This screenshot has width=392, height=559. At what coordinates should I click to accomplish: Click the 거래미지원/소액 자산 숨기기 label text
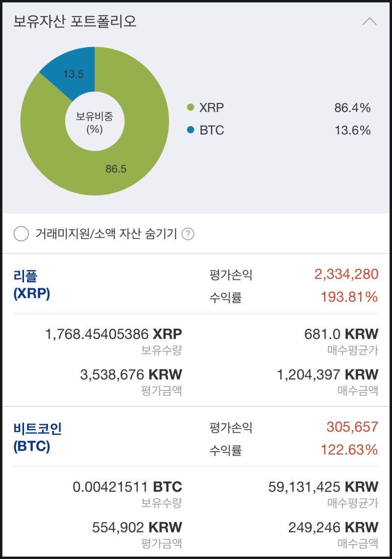pyautogui.click(x=106, y=234)
